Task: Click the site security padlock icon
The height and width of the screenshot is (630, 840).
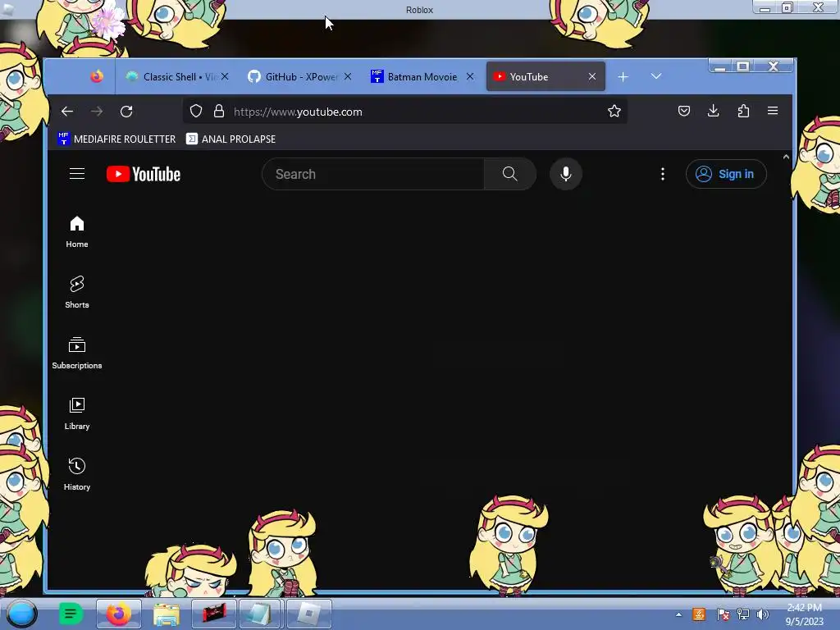Action: [x=218, y=111]
